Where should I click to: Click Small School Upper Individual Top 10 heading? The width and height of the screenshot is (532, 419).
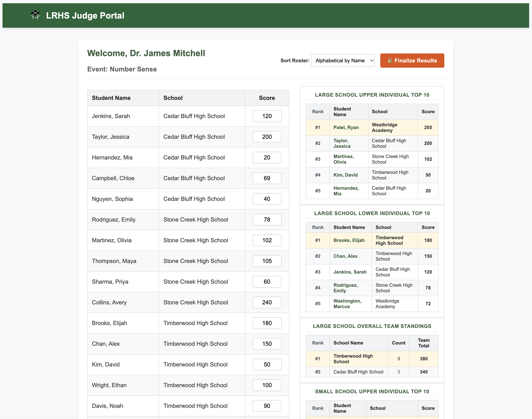point(372,391)
